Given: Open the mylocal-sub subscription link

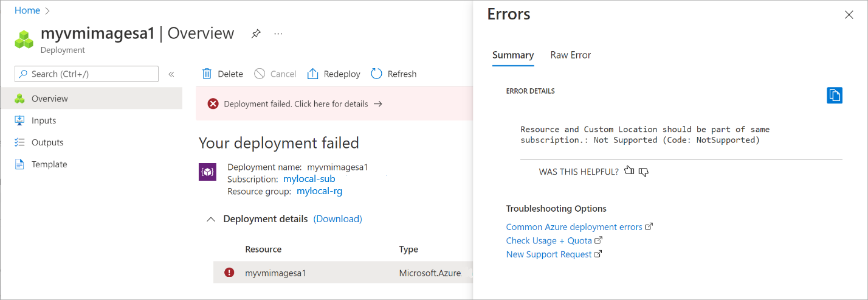Looking at the screenshot, I should click(309, 179).
